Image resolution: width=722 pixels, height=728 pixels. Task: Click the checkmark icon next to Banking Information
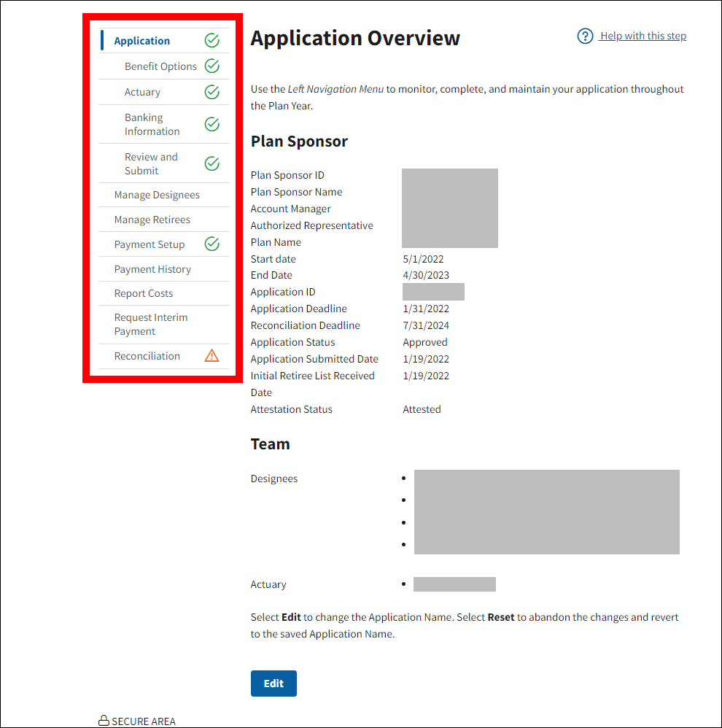(211, 124)
